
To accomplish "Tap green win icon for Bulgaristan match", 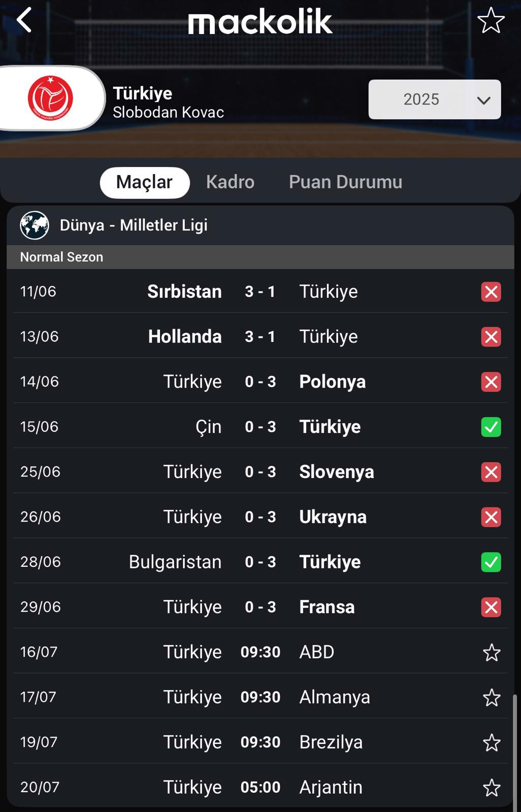I will pos(491,562).
